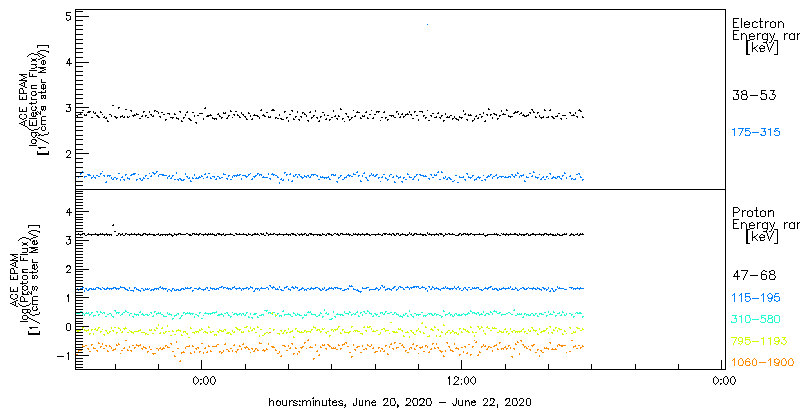The height and width of the screenshot is (410, 800).
Task: Click the 38-53 electron energy legend label
Action: [x=754, y=95]
